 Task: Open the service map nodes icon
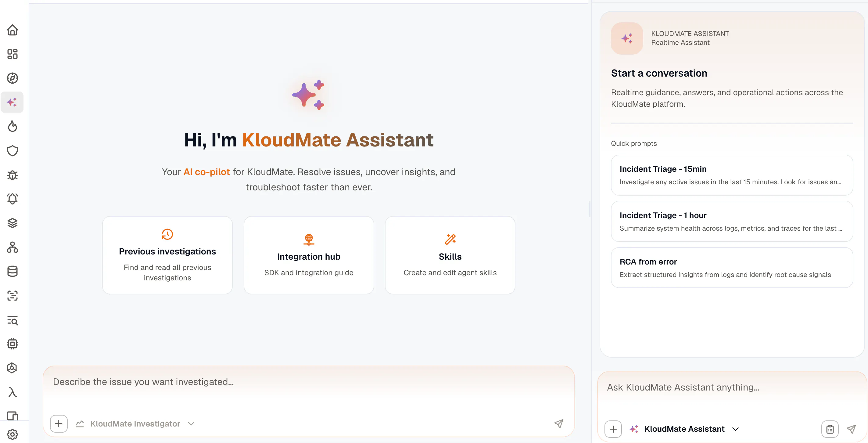pos(13,247)
